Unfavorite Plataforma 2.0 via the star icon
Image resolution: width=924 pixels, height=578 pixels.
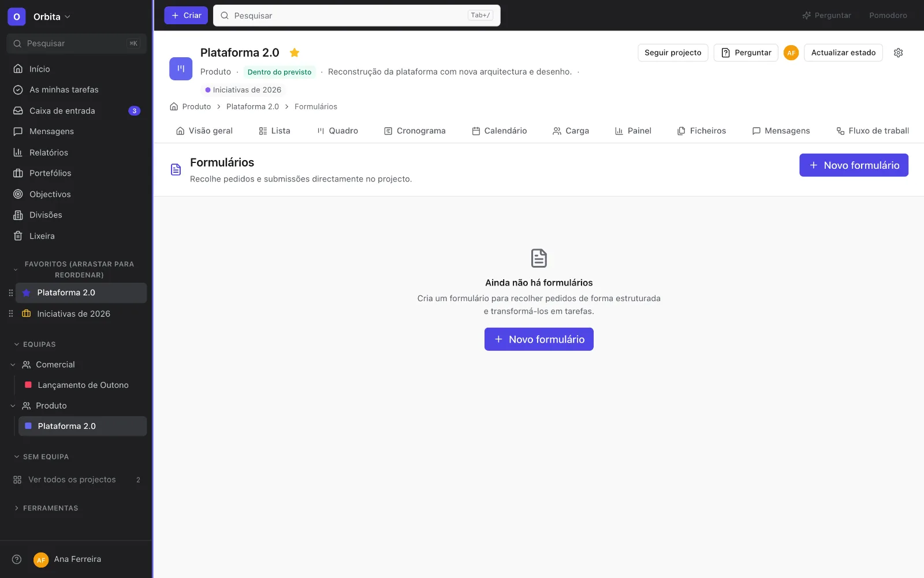pos(295,53)
